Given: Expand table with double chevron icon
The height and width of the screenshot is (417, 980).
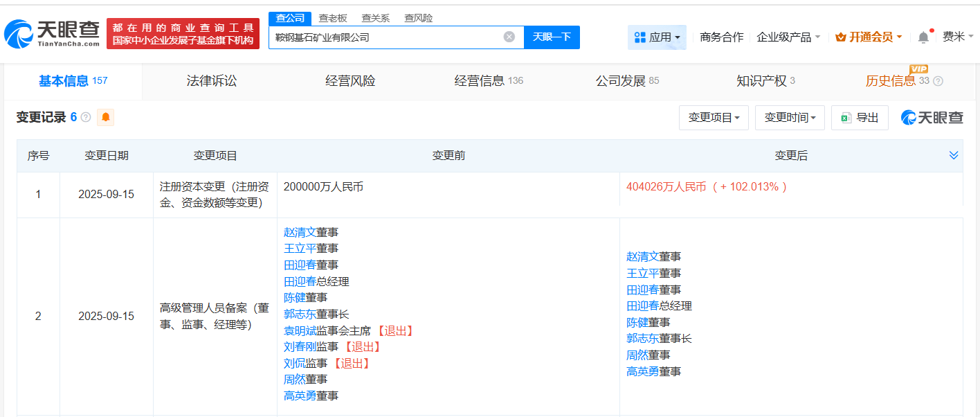Looking at the screenshot, I should point(954,155).
